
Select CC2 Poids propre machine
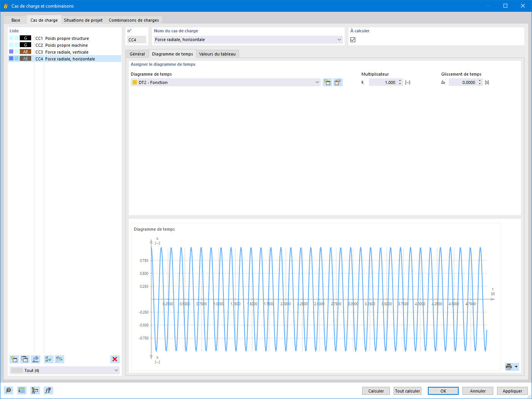[x=65, y=45]
